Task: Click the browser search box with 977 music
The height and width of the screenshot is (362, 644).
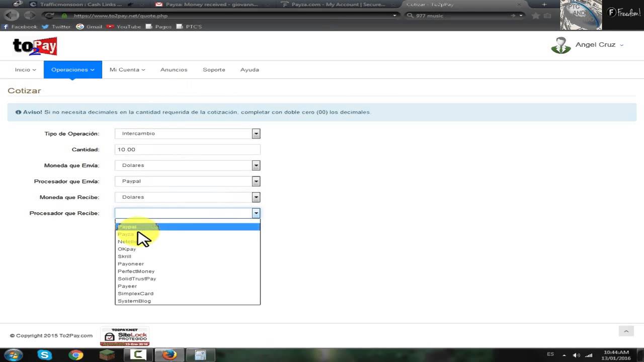Action: tap(465, 16)
